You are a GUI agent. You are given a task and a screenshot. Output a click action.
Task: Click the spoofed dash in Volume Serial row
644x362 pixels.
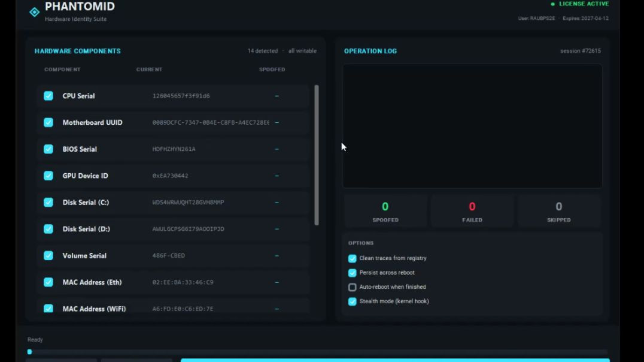[x=277, y=255]
